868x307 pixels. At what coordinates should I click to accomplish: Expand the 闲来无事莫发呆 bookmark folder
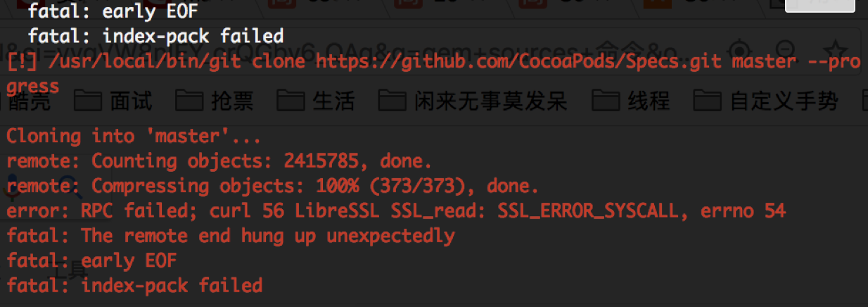tap(473, 101)
